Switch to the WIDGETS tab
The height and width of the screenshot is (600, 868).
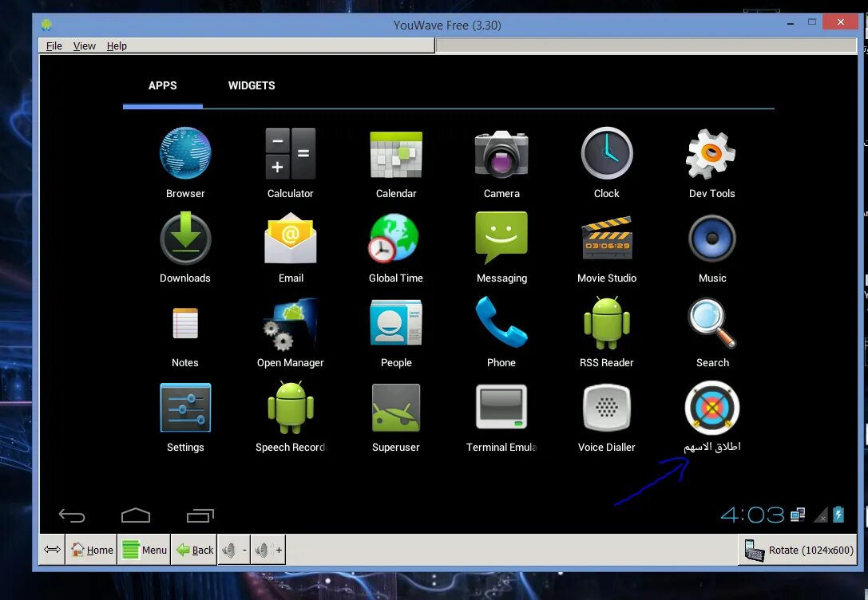[252, 85]
